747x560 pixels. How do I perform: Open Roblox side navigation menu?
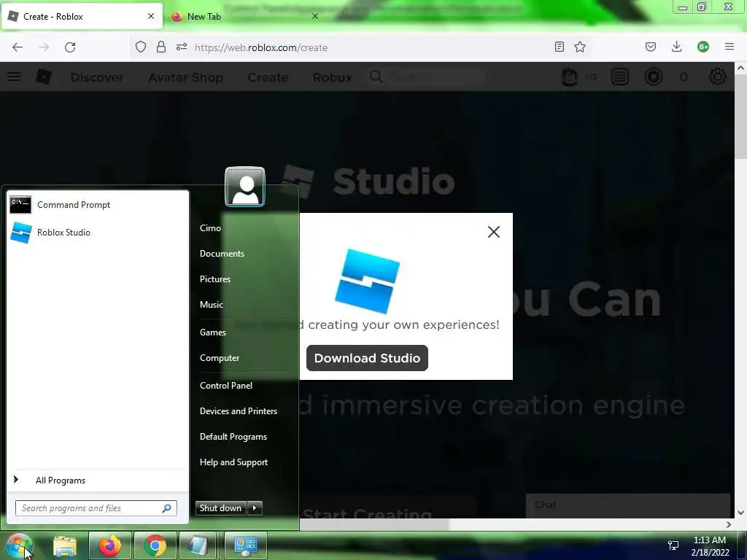pos(14,77)
